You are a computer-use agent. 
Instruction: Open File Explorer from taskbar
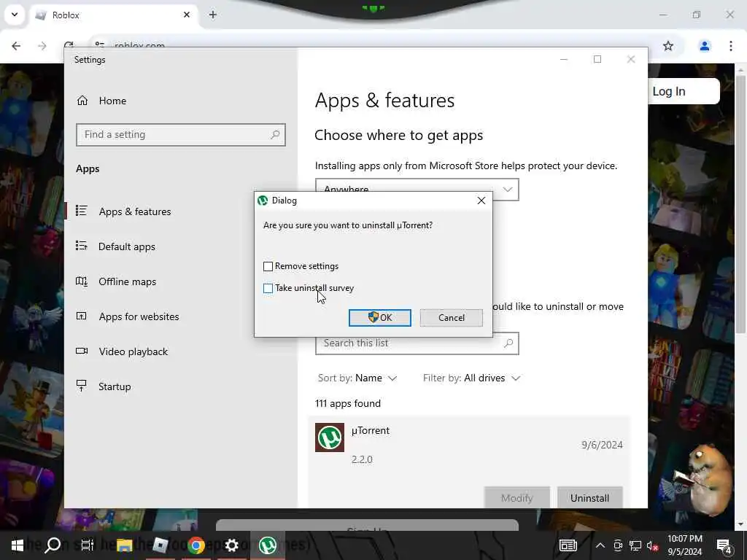(124, 545)
